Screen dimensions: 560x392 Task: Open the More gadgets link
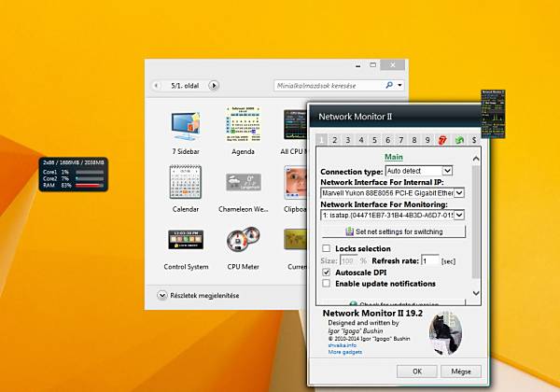345,352
